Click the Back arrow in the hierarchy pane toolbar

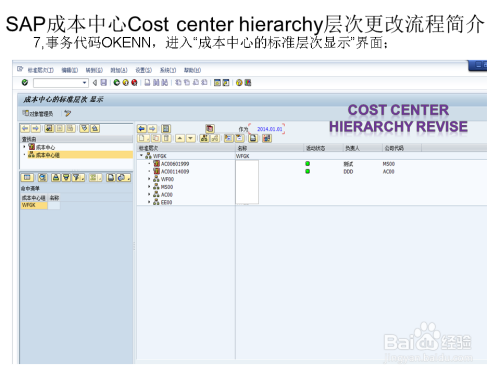142,129
